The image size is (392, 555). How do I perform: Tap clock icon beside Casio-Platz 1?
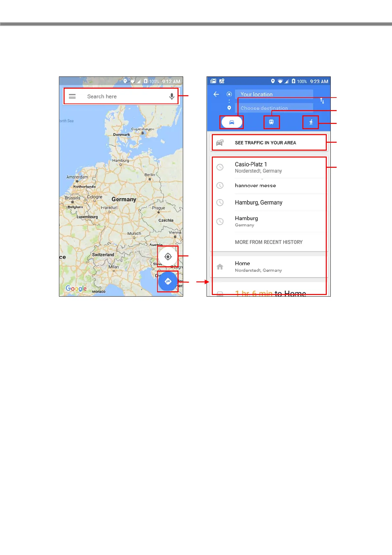[x=220, y=167]
